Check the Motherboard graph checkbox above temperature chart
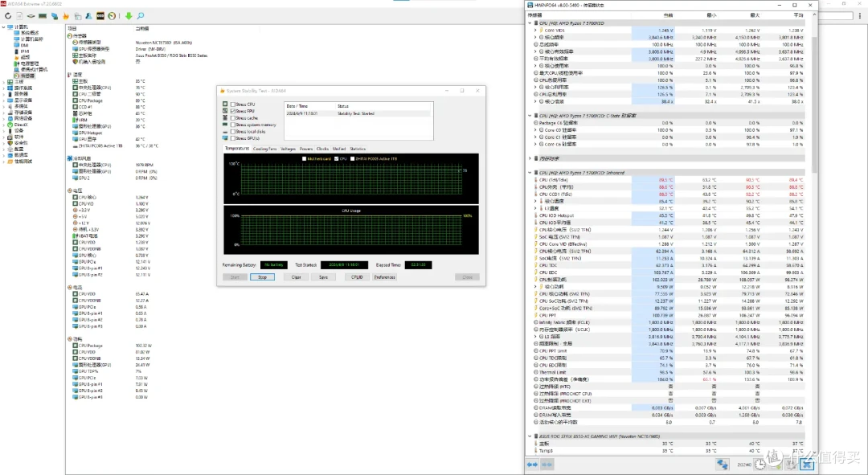 (x=304, y=158)
